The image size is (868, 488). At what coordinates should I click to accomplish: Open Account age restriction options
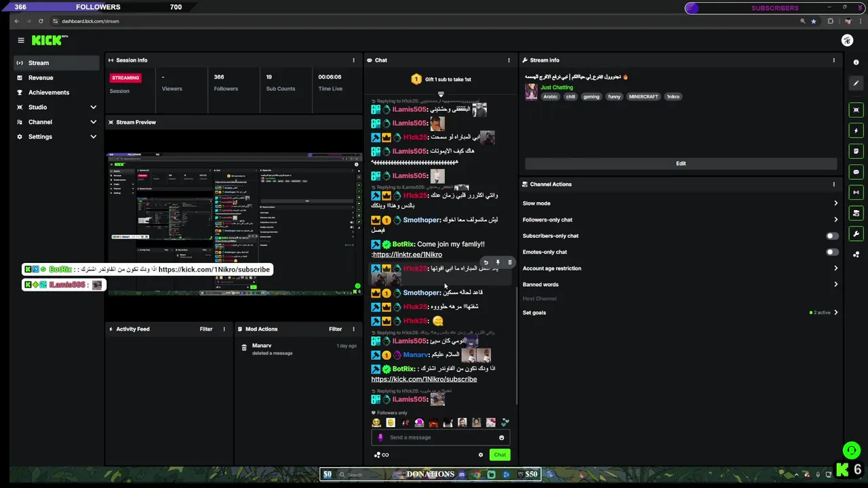pos(680,268)
